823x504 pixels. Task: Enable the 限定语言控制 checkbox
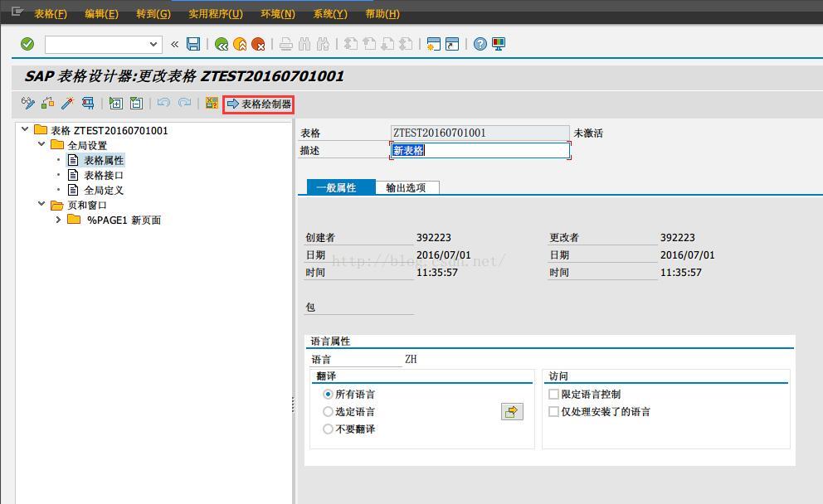coord(553,394)
